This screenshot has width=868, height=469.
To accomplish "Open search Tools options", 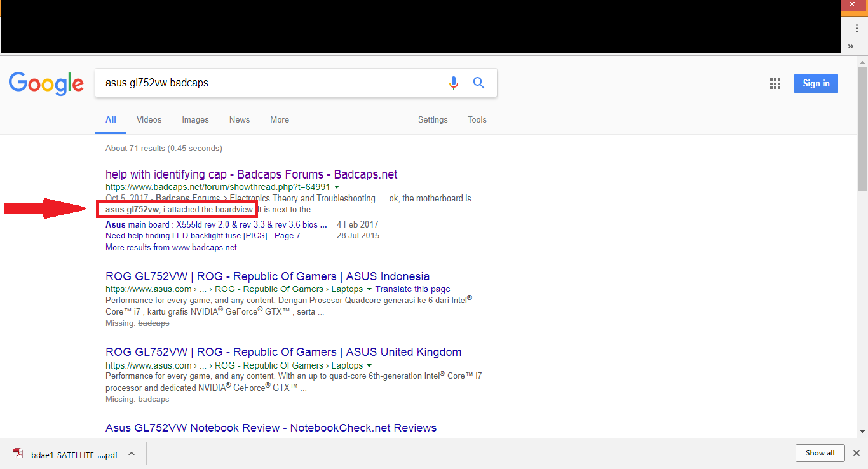I will [477, 120].
